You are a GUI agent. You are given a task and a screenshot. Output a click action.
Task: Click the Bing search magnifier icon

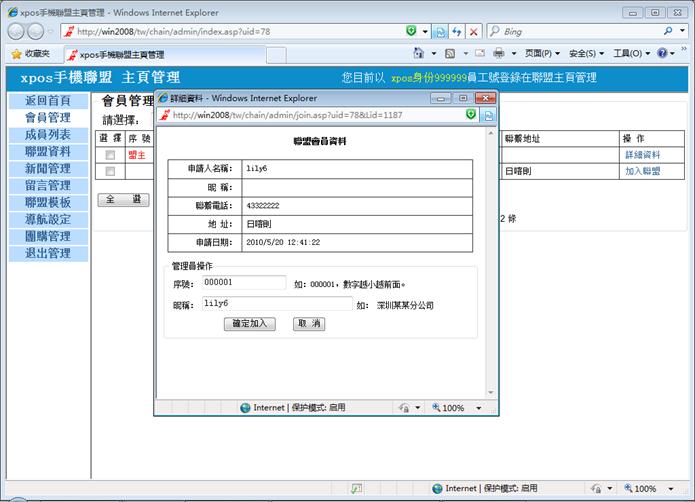pyautogui.click(x=668, y=32)
